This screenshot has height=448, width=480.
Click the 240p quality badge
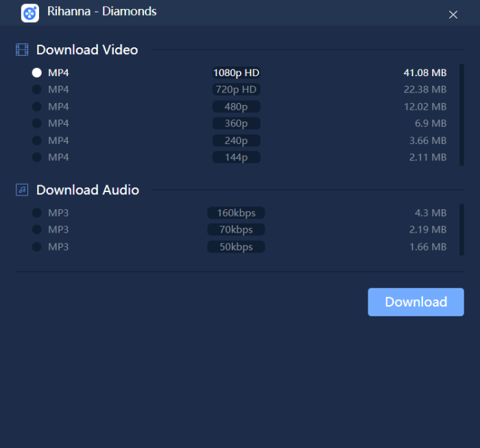pos(237,141)
